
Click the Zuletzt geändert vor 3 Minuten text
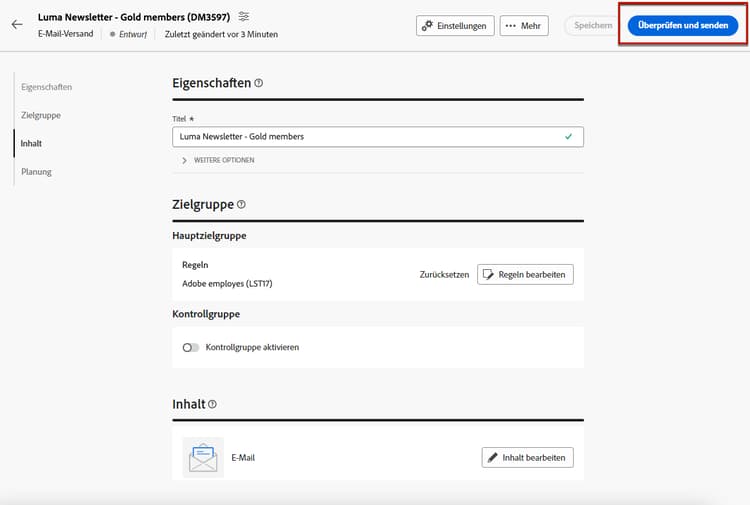pyautogui.click(x=221, y=34)
